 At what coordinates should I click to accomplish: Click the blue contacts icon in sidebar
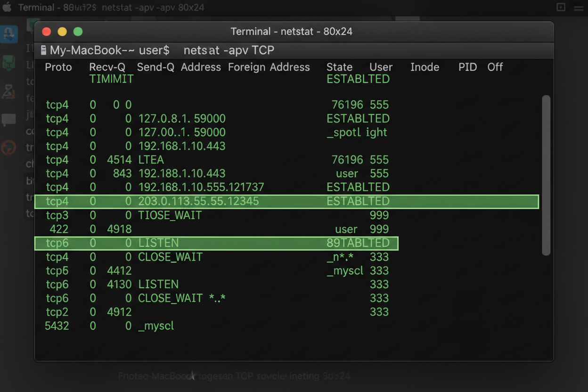click(x=9, y=34)
